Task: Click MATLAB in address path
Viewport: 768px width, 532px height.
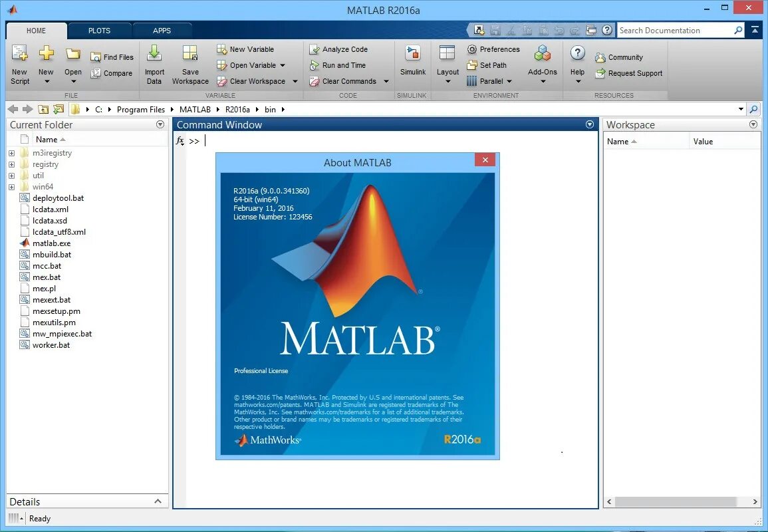Action: (195, 109)
